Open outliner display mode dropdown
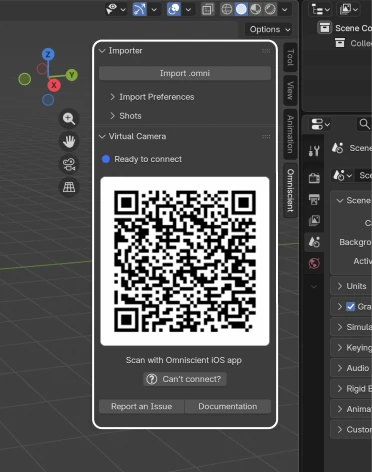372x472 pixels. 348,9
